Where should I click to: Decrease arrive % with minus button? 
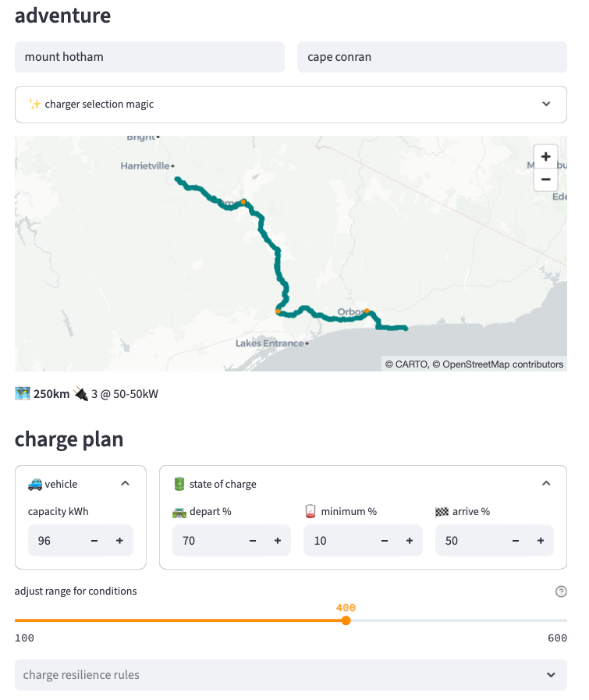[x=515, y=541]
